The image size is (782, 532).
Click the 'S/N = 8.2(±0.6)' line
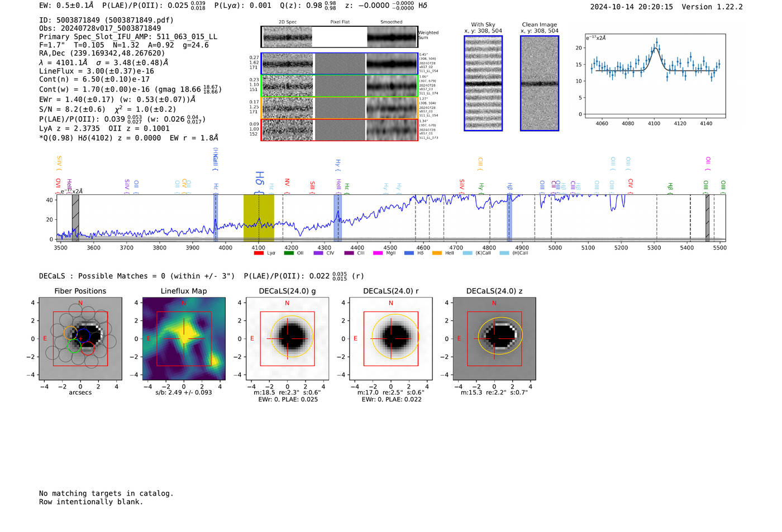107,109
